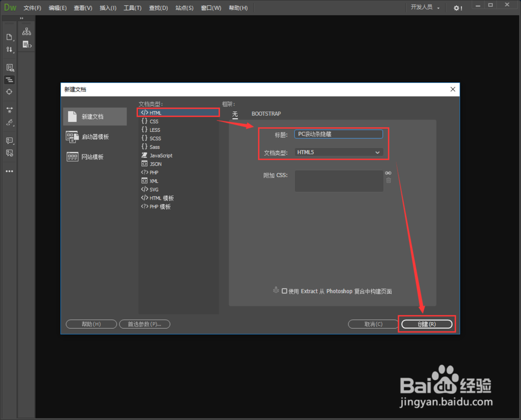Click the 创建(R) button to create document

(427, 324)
